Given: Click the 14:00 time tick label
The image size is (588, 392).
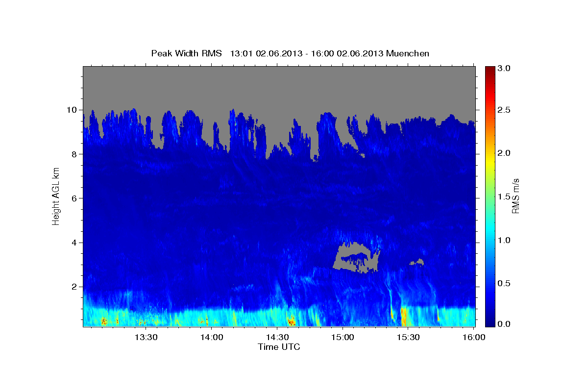Looking at the screenshot, I should coord(212,338).
